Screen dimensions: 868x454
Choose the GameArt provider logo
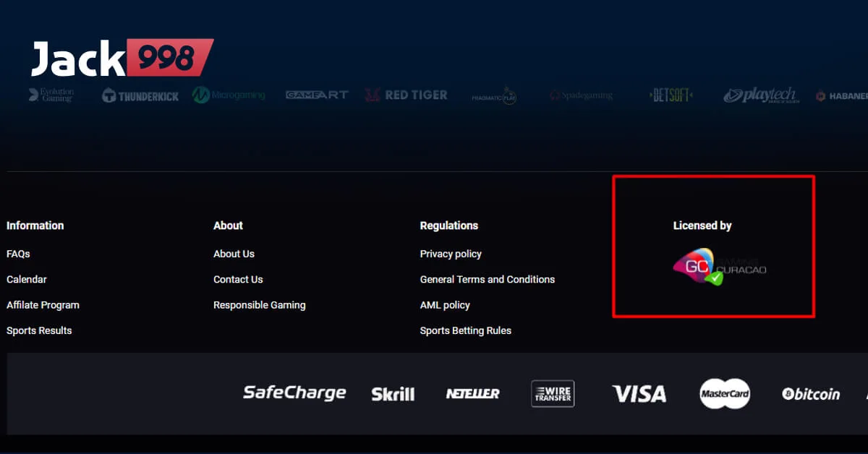click(x=317, y=95)
